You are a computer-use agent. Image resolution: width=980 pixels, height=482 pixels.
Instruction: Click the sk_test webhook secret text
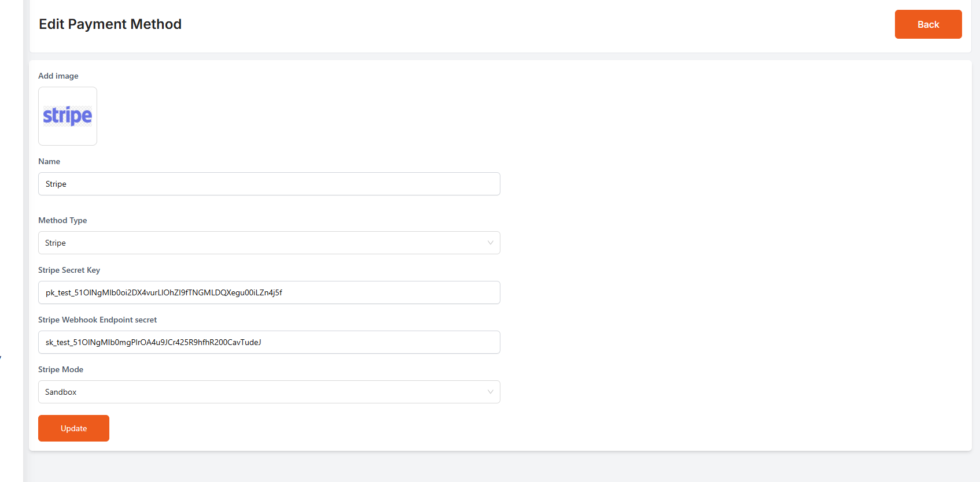tap(153, 342)
